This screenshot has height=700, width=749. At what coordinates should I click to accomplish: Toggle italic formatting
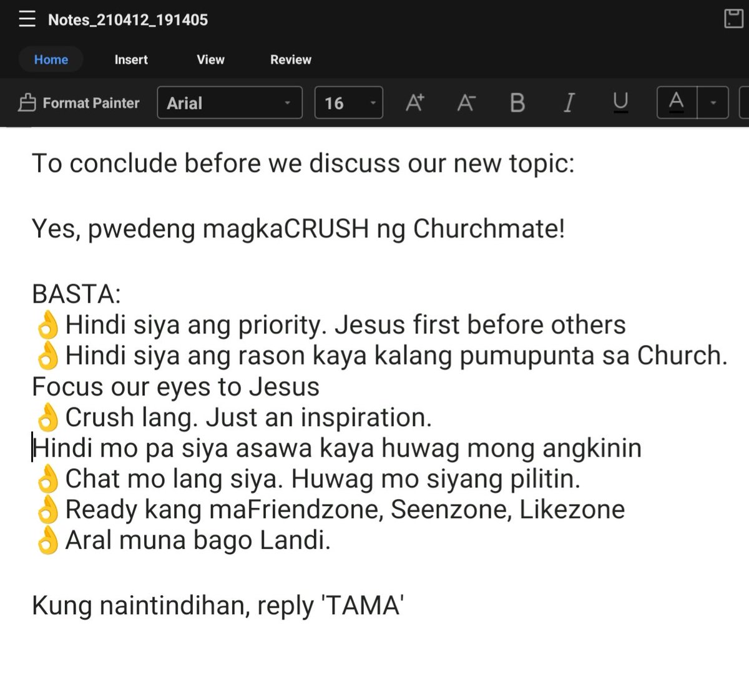pos(569,102)
